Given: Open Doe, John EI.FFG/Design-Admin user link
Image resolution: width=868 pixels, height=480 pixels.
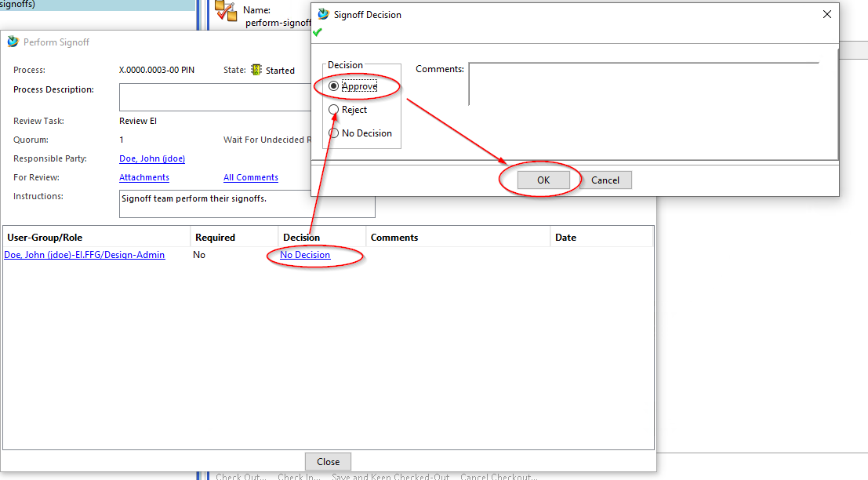Looking at the screenshot, I should pyautogui.click(x=85, y=255).
